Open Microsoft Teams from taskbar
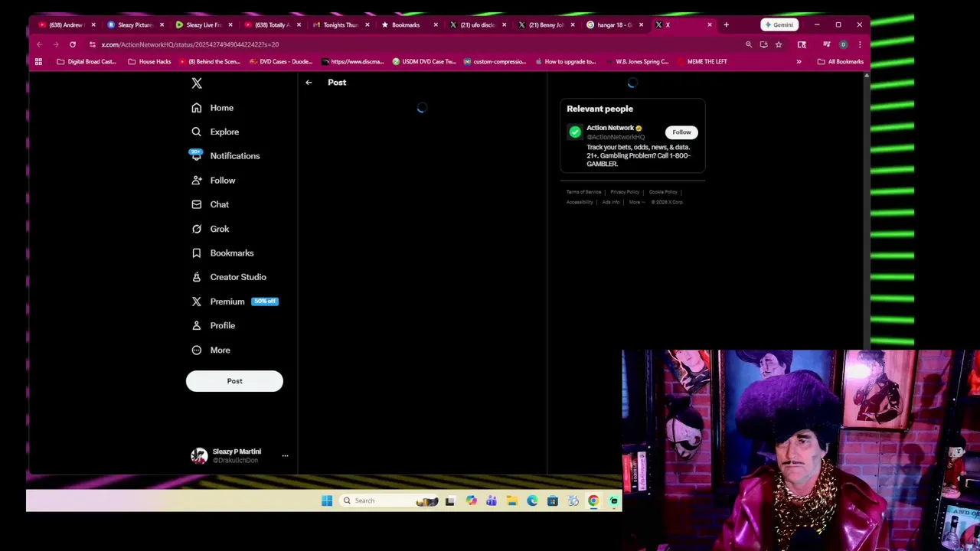Screen dimensions: 980x551 pyautogui.click(x=492, y=501)
